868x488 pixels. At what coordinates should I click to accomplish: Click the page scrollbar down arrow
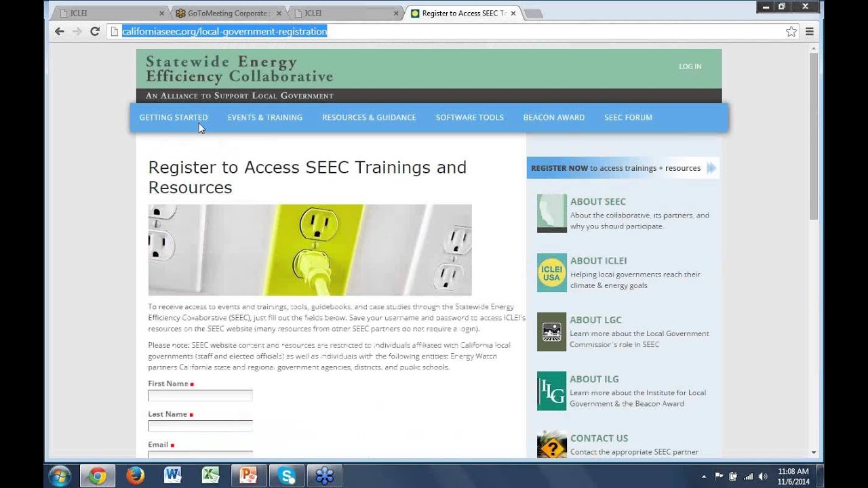814,453
